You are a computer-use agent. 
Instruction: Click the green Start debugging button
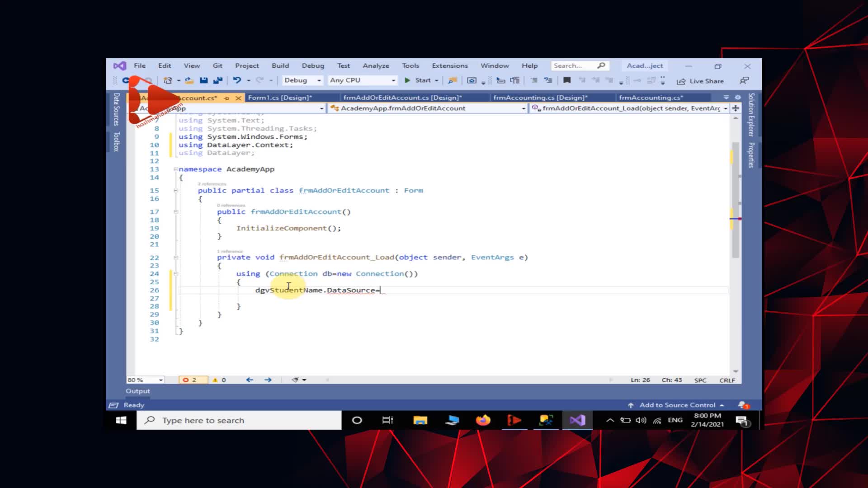click(407, 80)
